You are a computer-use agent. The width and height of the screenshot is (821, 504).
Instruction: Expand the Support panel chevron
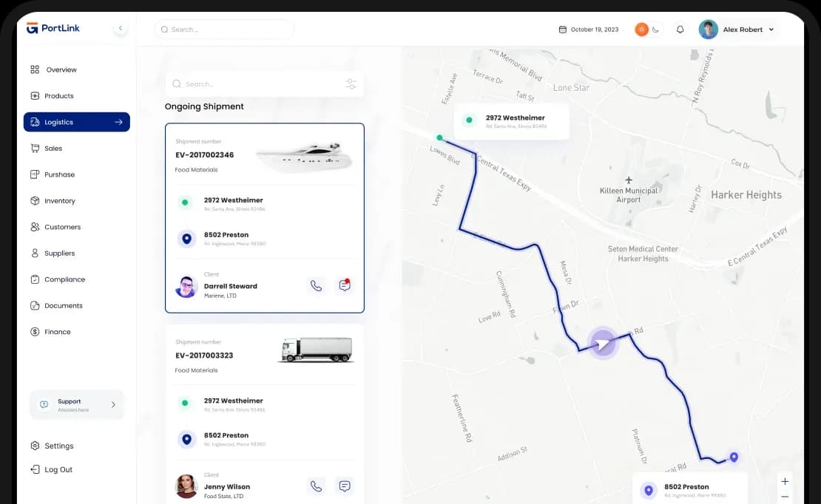coord(113,405)
